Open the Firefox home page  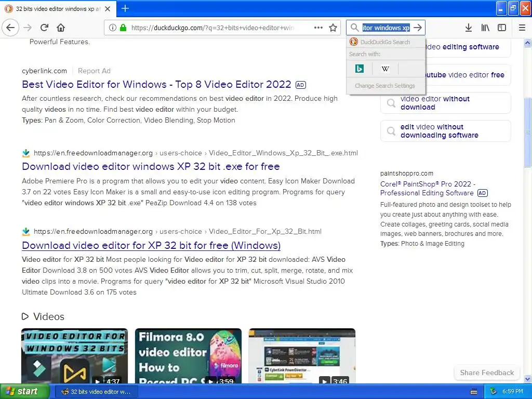point(61,28)
